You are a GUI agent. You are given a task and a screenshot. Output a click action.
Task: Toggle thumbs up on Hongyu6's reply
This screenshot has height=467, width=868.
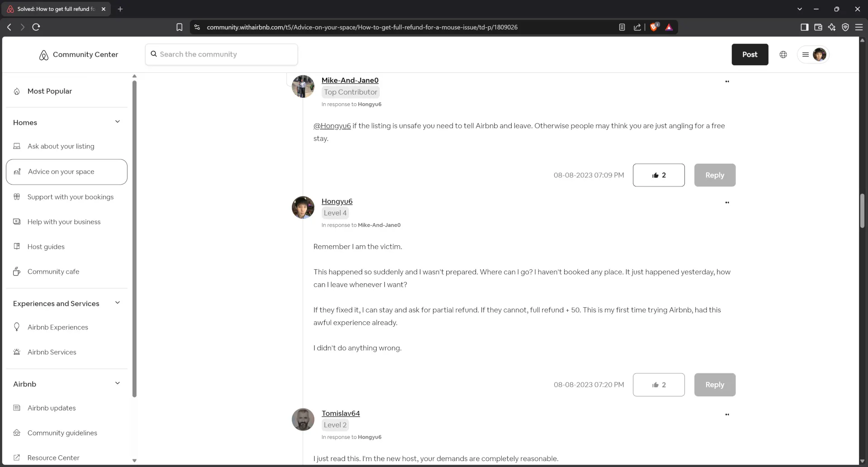click(659, 385)
